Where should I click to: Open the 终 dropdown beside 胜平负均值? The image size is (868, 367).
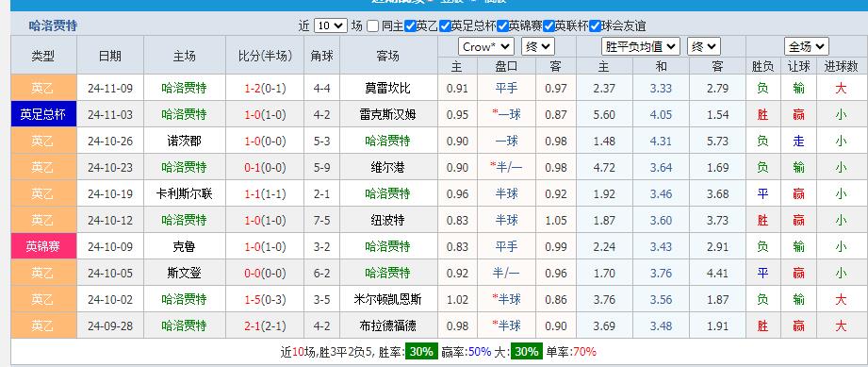(704, 46)
